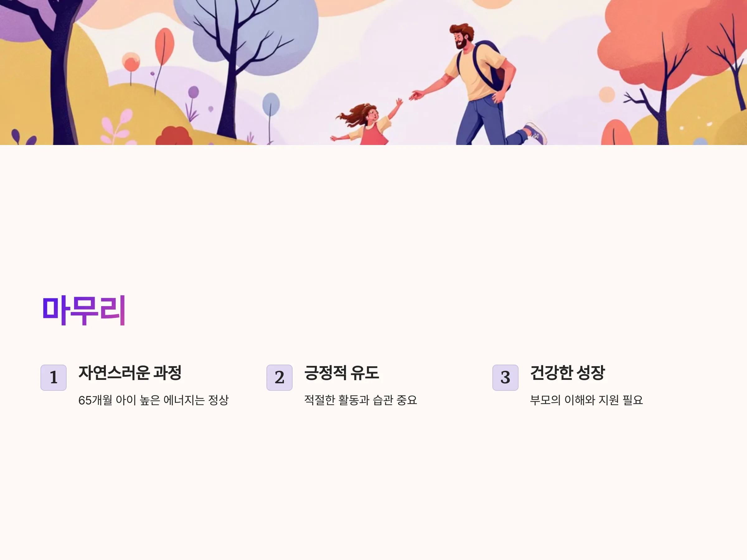747x560 pixels.
Task: Select the number 3 badge
Action: [x=505, y=377]
